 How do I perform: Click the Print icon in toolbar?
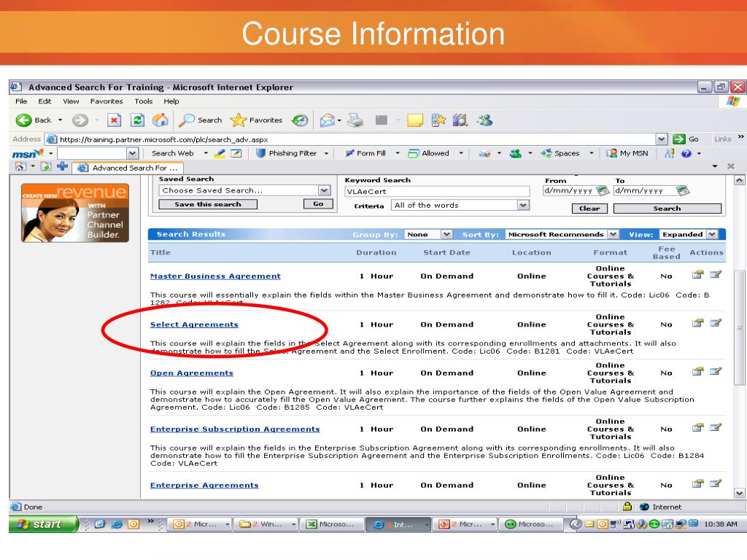click(x=355, y=120)
